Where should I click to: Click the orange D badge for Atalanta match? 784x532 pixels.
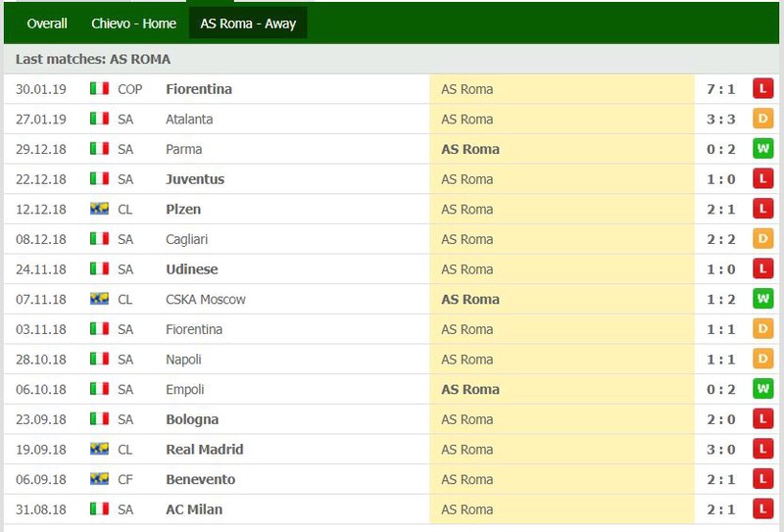point(762,119)
